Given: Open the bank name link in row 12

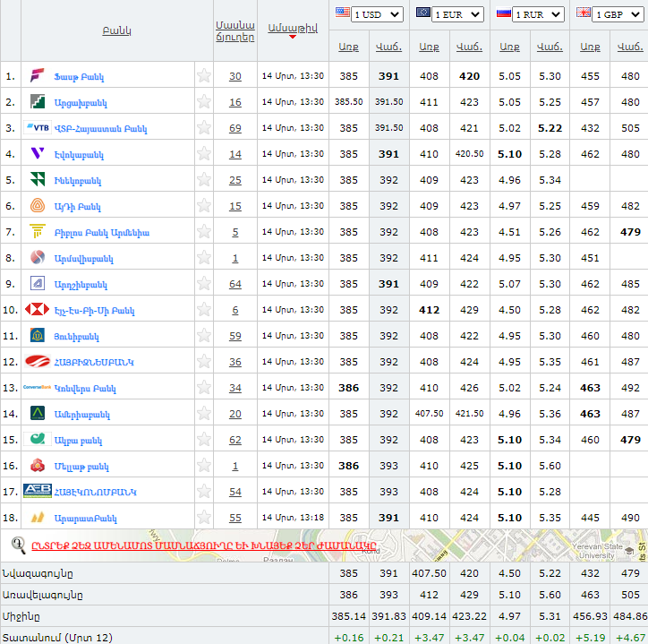Looking at the screenshot, I should pos(94,363).
